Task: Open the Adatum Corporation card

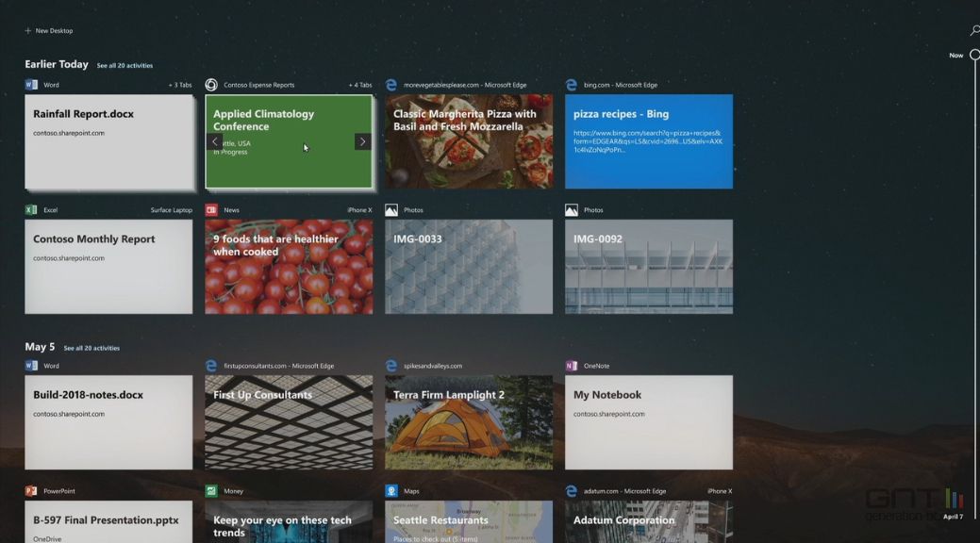Action: 649,521
